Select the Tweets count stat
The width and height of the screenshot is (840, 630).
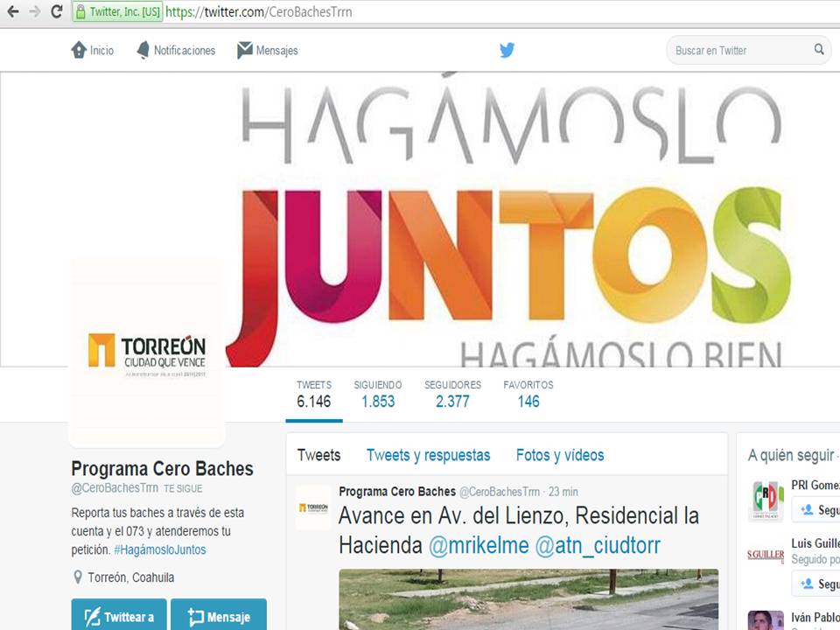tap(314, 395)
